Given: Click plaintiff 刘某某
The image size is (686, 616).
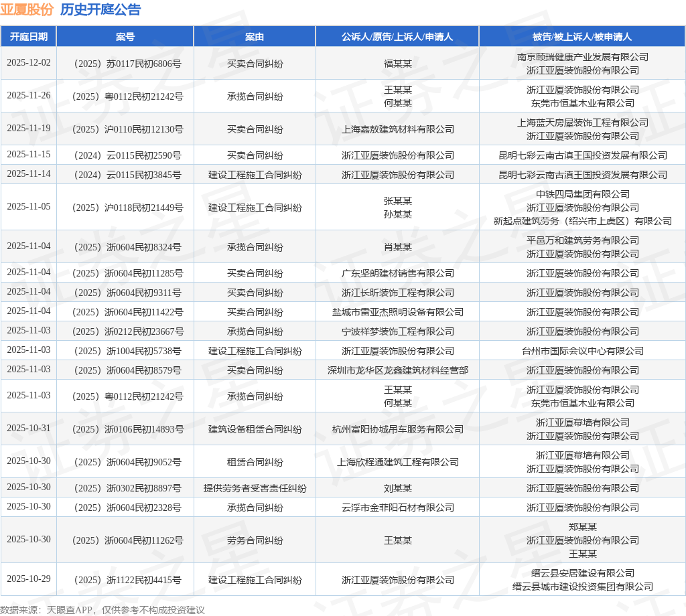Looking at the screenshot, I should (398, 488).
